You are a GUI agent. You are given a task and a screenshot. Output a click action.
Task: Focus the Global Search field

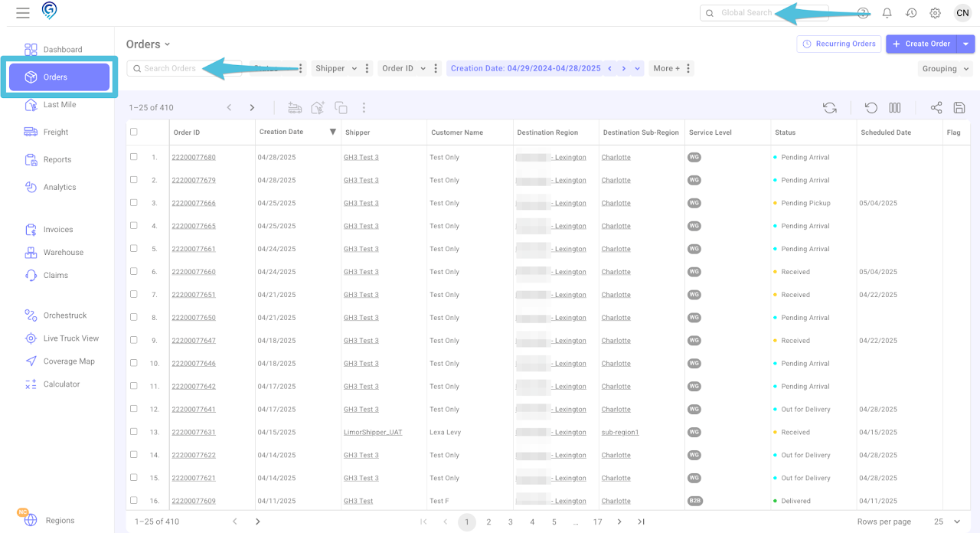click(764, 13)
